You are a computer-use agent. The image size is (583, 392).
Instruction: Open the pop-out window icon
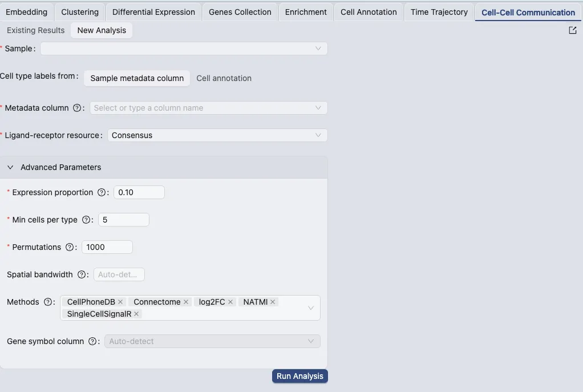pos(573,30)
